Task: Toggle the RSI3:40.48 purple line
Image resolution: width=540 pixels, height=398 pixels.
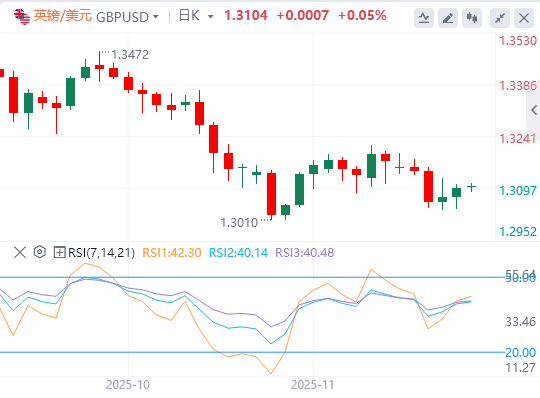Action: point(305,253)
